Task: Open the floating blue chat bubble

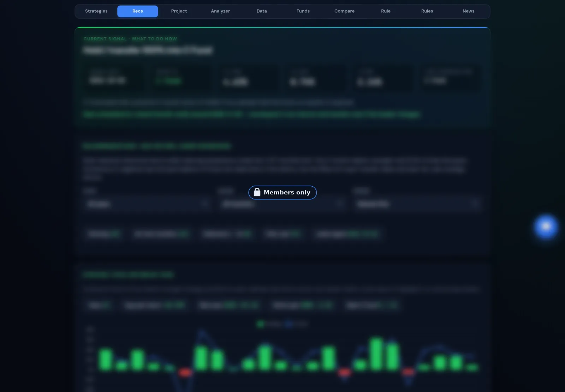Action: point(546,227)
